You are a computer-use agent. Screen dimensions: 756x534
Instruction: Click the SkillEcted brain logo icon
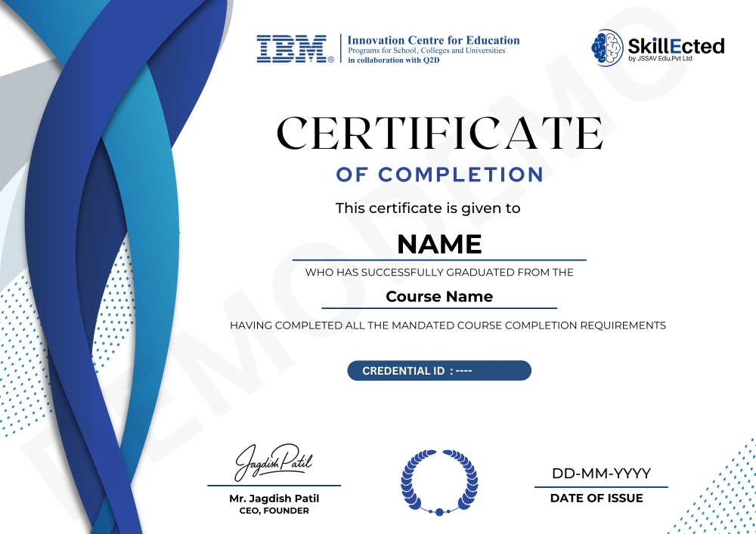608,48
